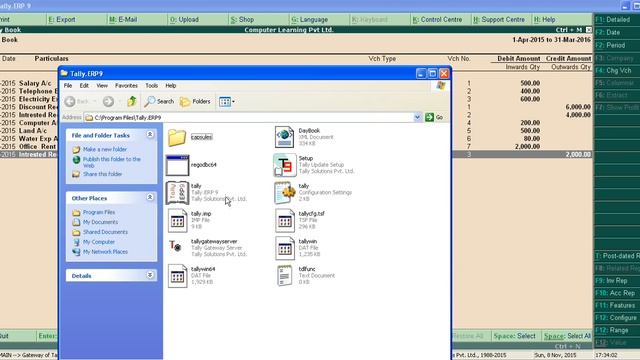Go to My Computer link
640x360 pixels.
point(99,242)
